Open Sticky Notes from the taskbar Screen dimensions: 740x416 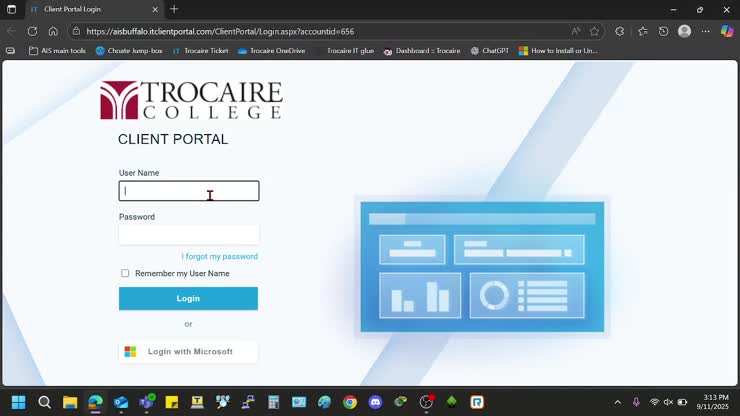[172, 402]
